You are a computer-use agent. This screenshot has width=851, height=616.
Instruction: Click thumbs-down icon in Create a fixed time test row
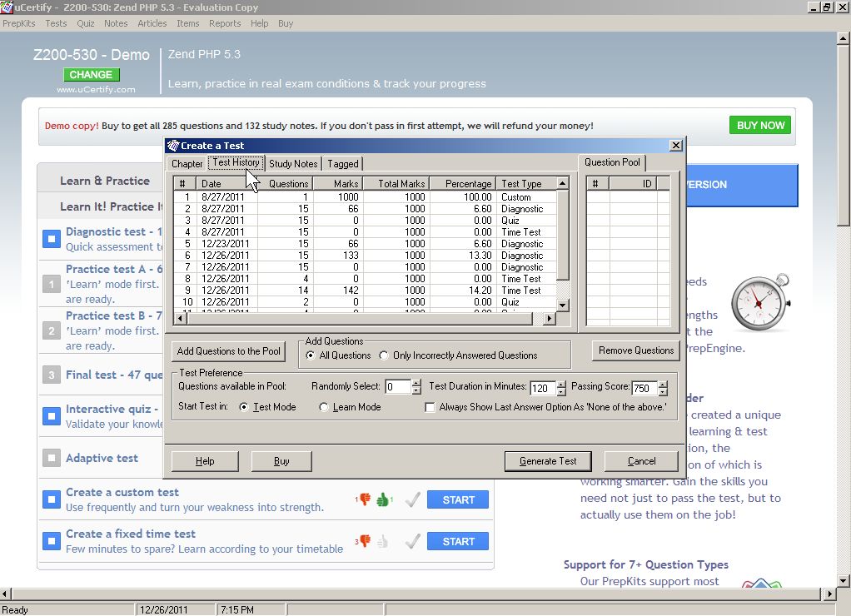[366, 540]
